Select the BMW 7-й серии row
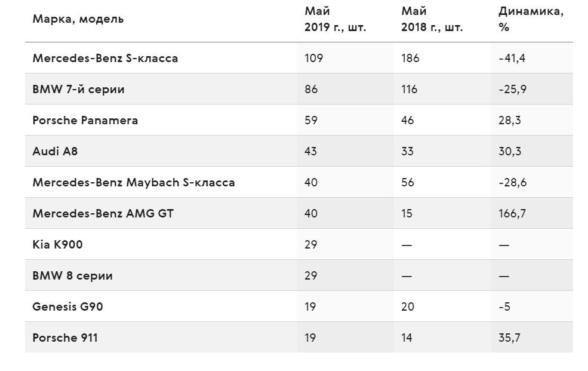Image resolution: width=588 pixels, height=371 pixels. [x=299, y=89]
